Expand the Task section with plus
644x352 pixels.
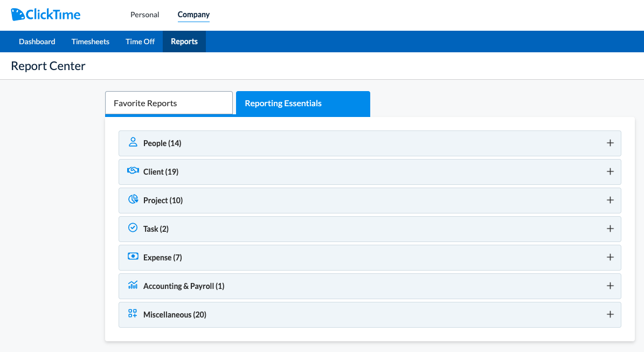(x=610, y=229)
